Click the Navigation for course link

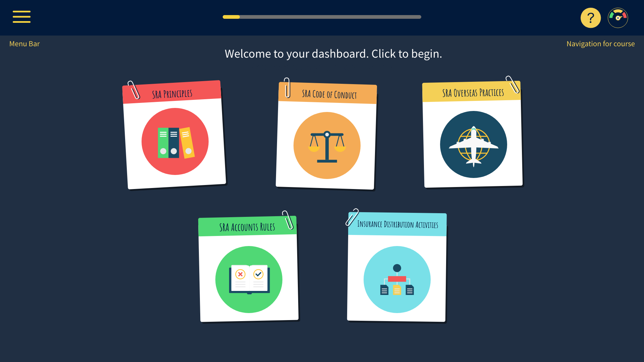601,43
